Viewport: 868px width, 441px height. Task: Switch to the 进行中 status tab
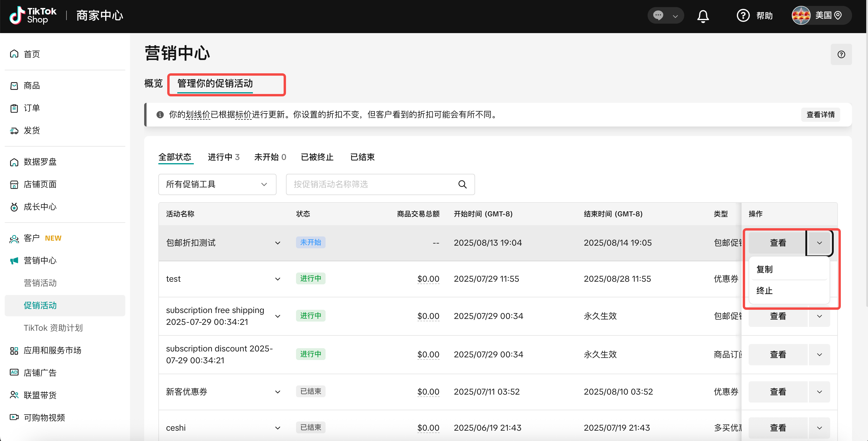[x=223, y=157]
